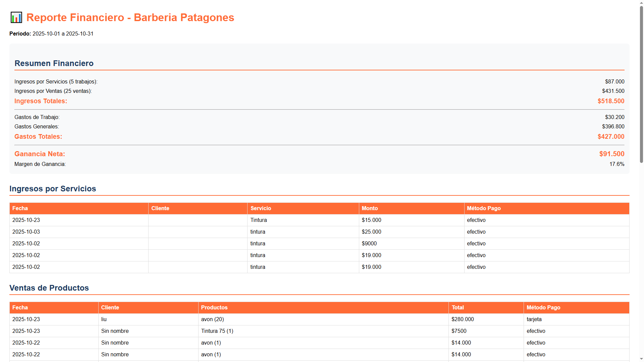Click the Gastos Totales amount $427.000
The image size is (644, 362).
611,136
